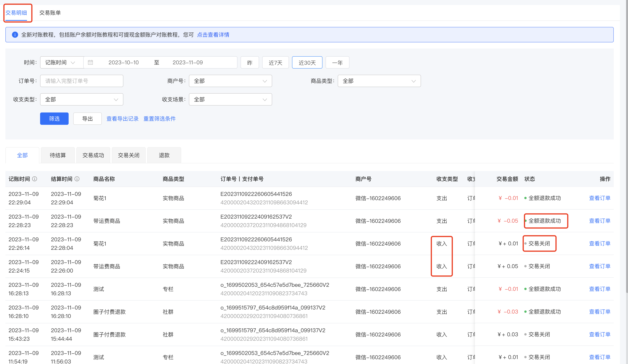This screenshot has height=364, width=628.
Task: Select the 近7天 quick range button
Action: tap(275, 62)
